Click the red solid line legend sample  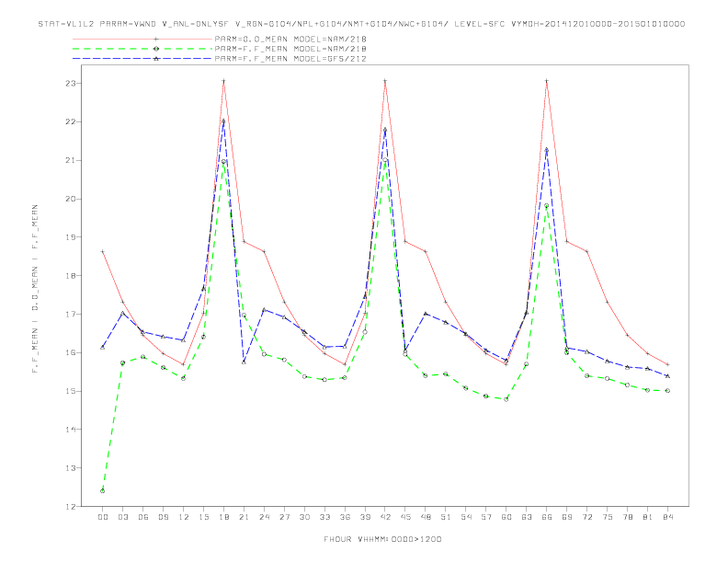coord(142,40)
